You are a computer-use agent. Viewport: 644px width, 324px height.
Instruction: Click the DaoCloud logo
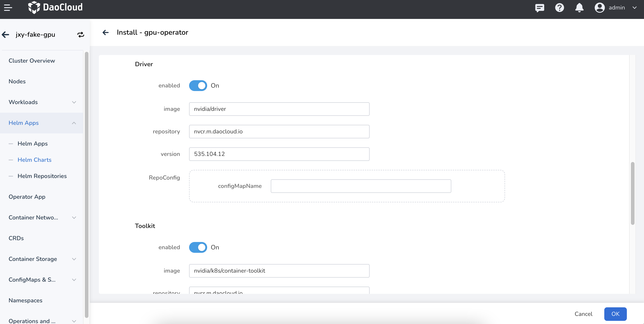point(55,7)
